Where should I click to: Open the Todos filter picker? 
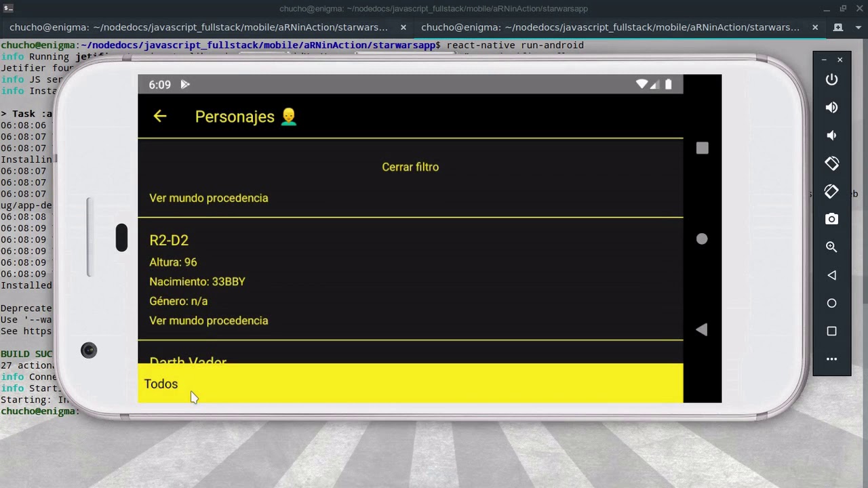[410, 384]
